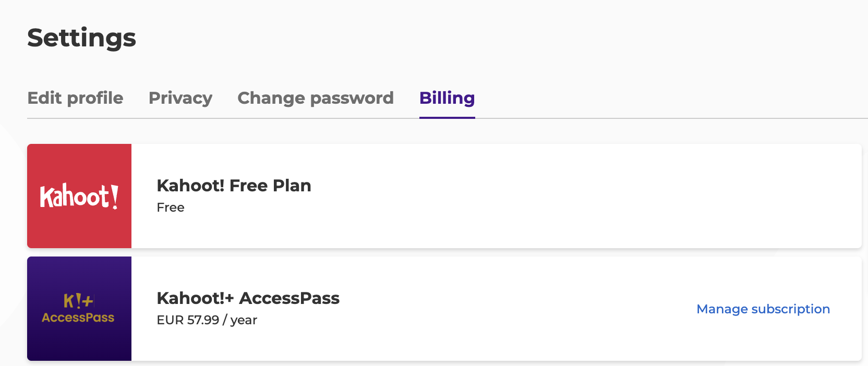Click the gold K!+ symbol
868x366 pixels.
point(78,301)
